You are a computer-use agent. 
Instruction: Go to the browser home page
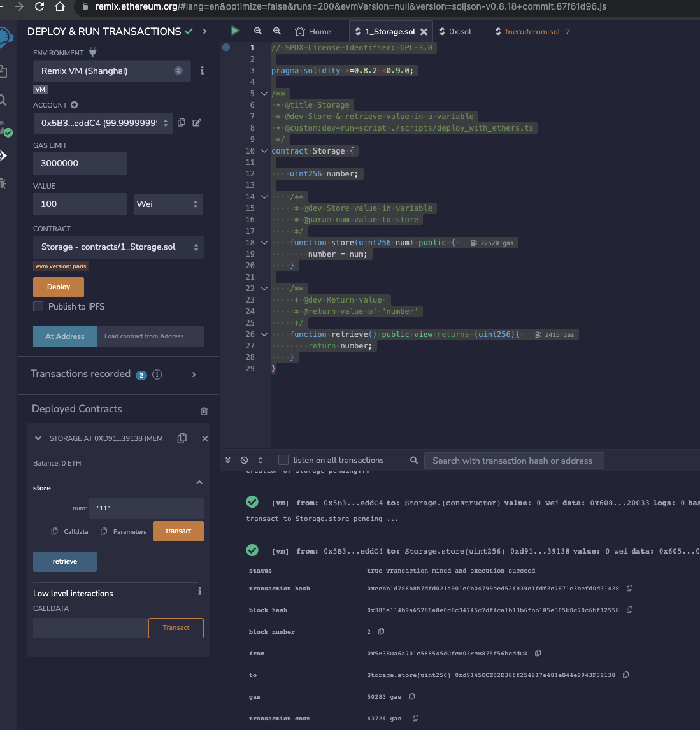coord(60,6)
